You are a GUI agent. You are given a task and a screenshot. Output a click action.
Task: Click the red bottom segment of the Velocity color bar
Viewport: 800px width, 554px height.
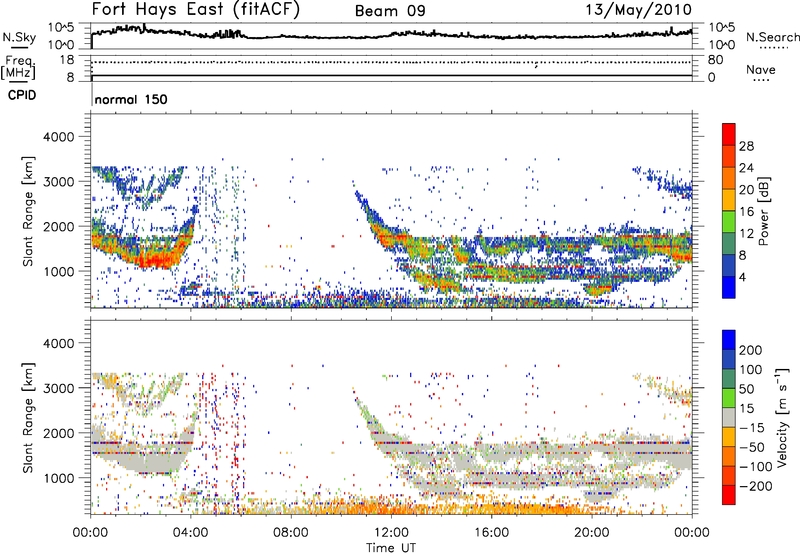point(729,495)
